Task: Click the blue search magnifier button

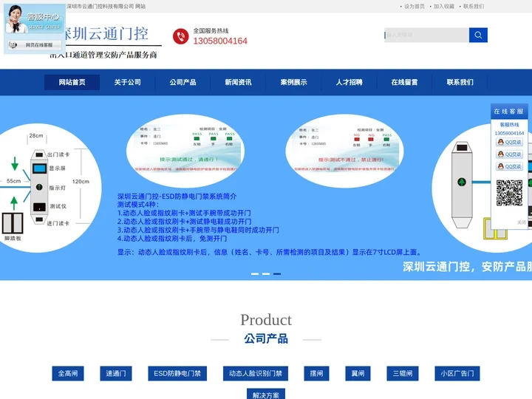Action: 478,35
